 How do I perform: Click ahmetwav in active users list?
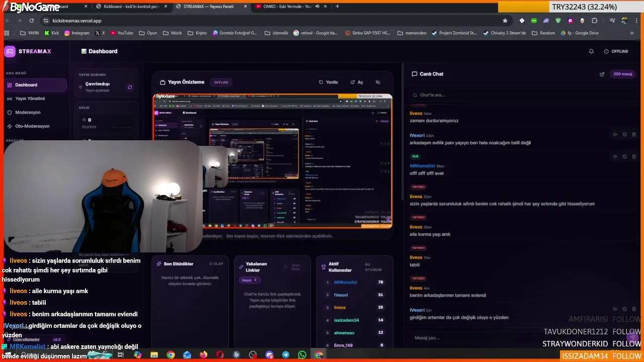coord(344,333)
